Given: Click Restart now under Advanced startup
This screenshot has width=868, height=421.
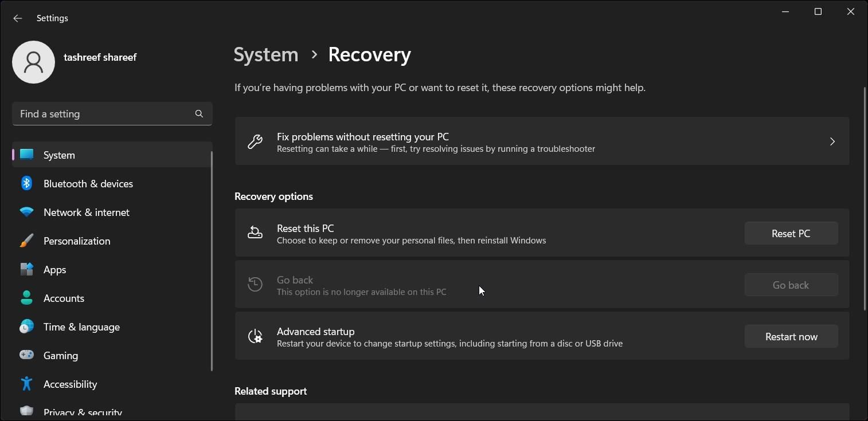Looking at the screenshot, I should point(791,336).
